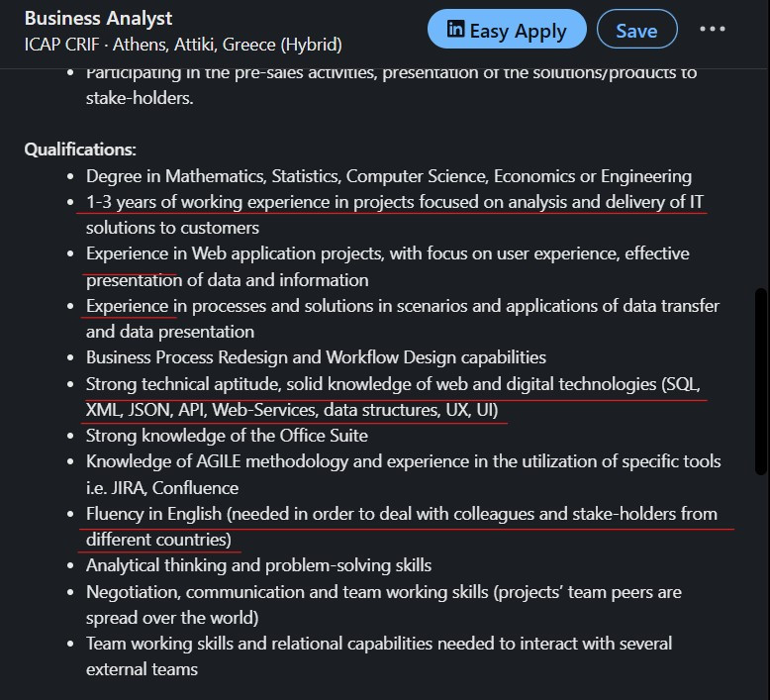
Task: Apply using the Easy Apply button
Action: (x=507, y=30)
